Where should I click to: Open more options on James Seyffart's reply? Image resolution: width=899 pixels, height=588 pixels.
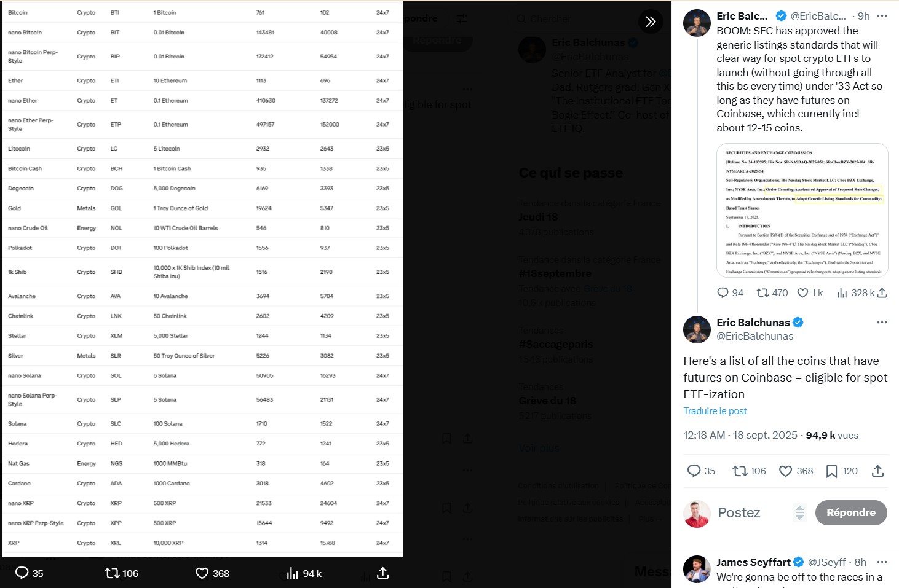pos(882,562)
